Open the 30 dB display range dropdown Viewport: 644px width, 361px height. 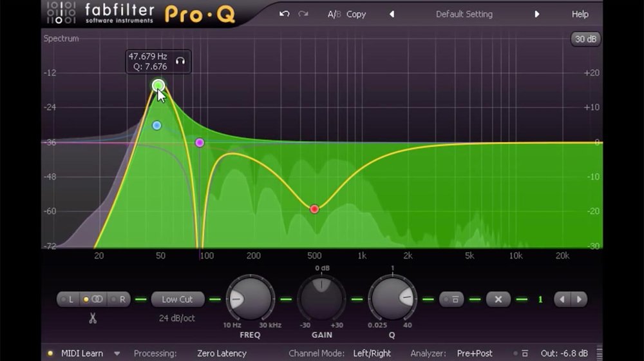(x=585, y=39)
